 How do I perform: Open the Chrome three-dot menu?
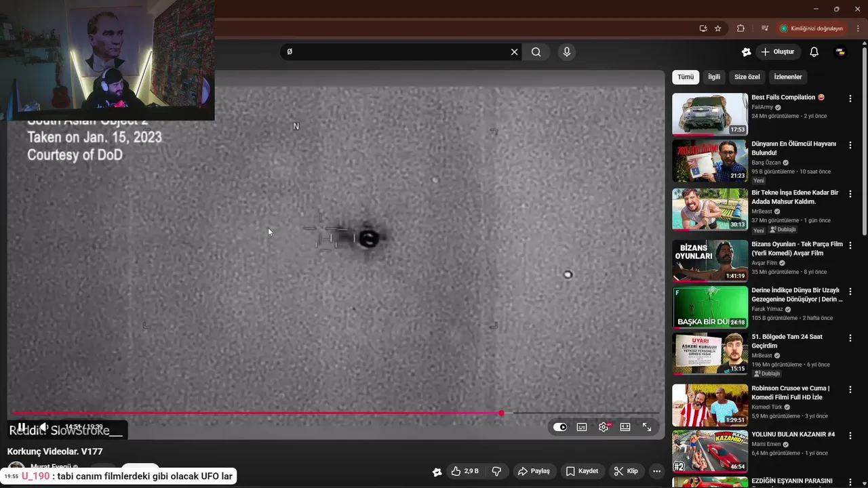(x=858, y=28)
